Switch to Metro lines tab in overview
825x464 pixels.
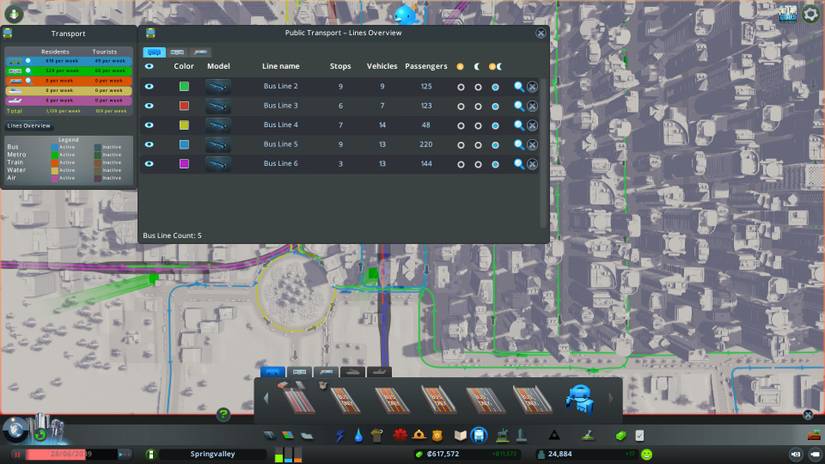(x=177, y=52)
